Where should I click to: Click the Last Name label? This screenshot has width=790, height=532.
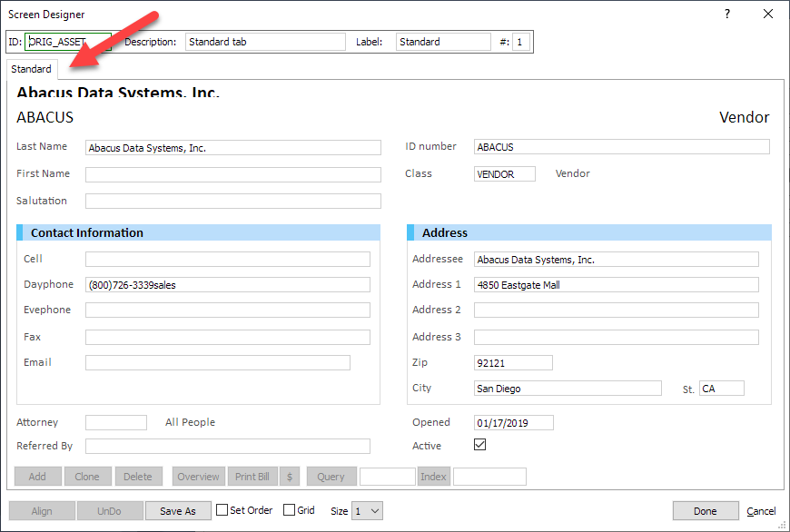click(42, 146)
